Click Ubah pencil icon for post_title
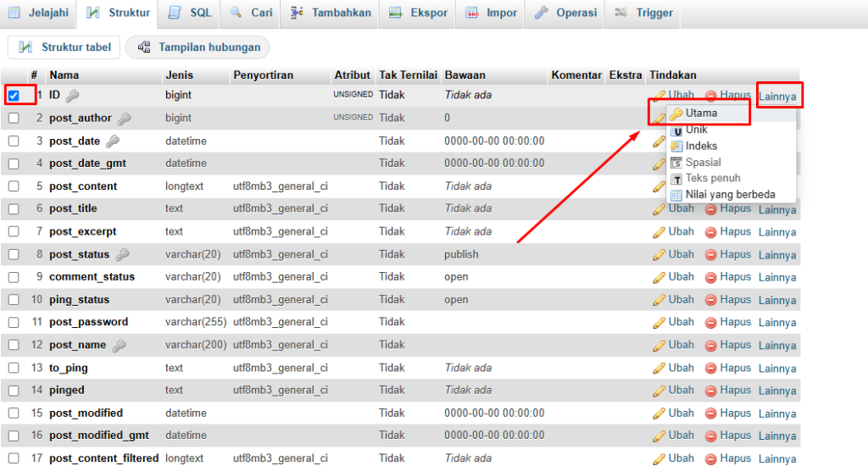868x466 pixels. tap(659, 210)
